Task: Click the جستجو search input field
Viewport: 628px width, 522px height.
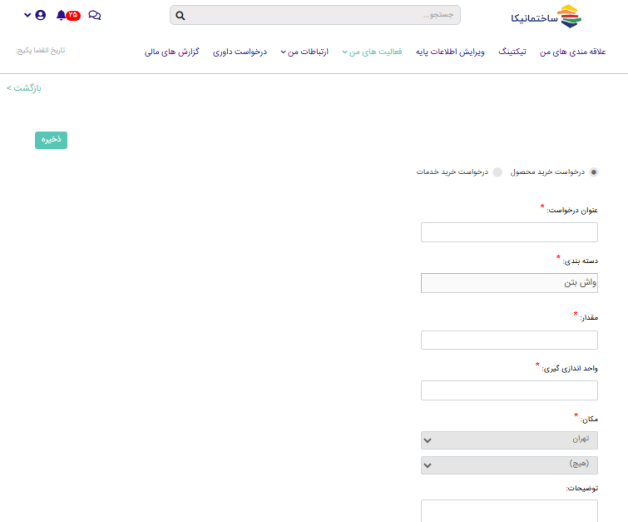Action: (315, 15)
